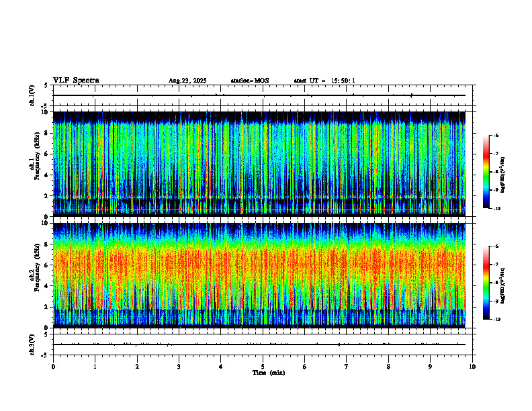Click inside the ch.2 spectrogram panel
This screenshot has height=411, width=532.
(x=259, y=275)
